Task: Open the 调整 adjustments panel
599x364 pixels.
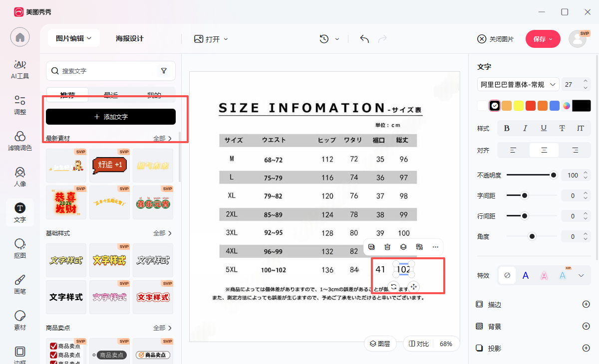Action: (20, 105)
